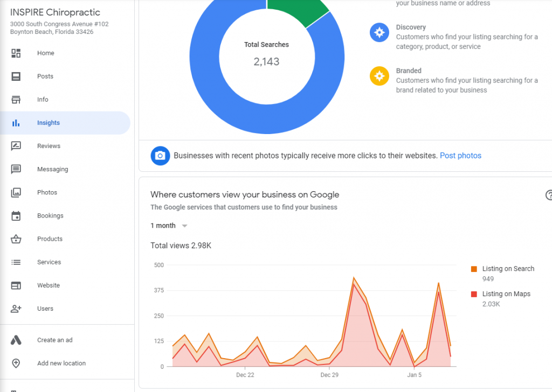Click the Total views 2.98K text

pyautogui.click(x=181, y=246)
